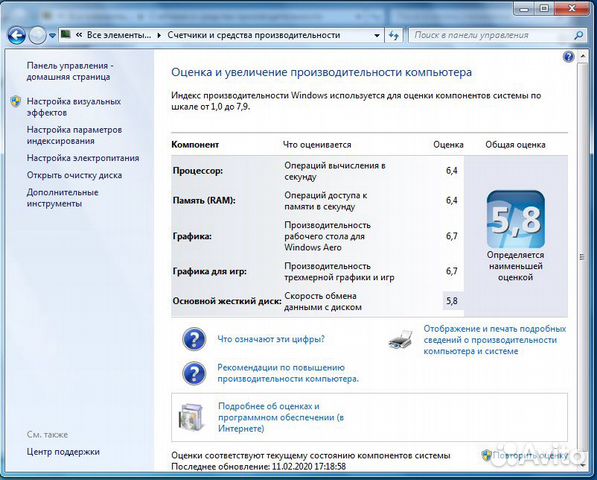Open 'Центр поддержки' in sidebar
The height and width of the screenshot is (480, 597).
(63, 452)
